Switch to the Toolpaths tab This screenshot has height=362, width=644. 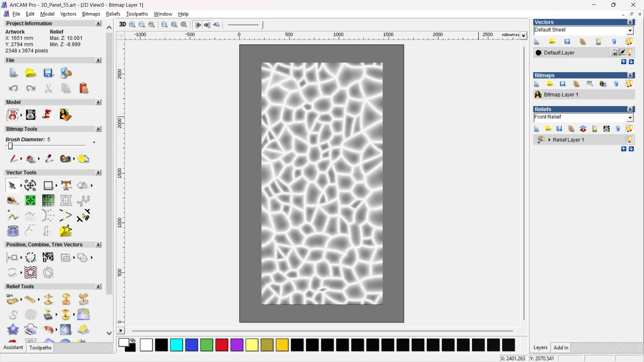(40, 348)
